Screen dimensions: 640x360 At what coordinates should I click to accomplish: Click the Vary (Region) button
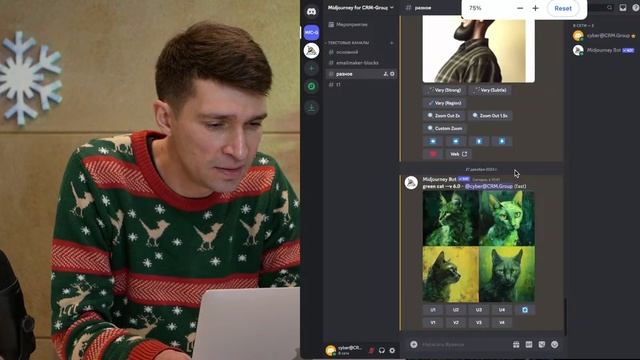coord(445,103)
